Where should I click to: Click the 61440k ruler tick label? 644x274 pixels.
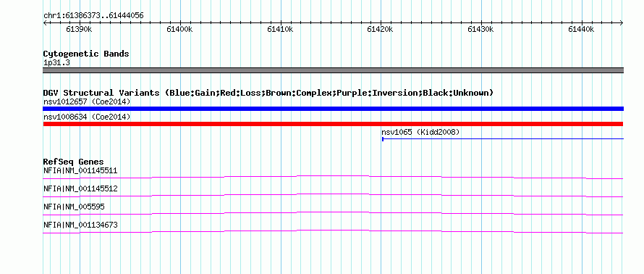[581, 30]
